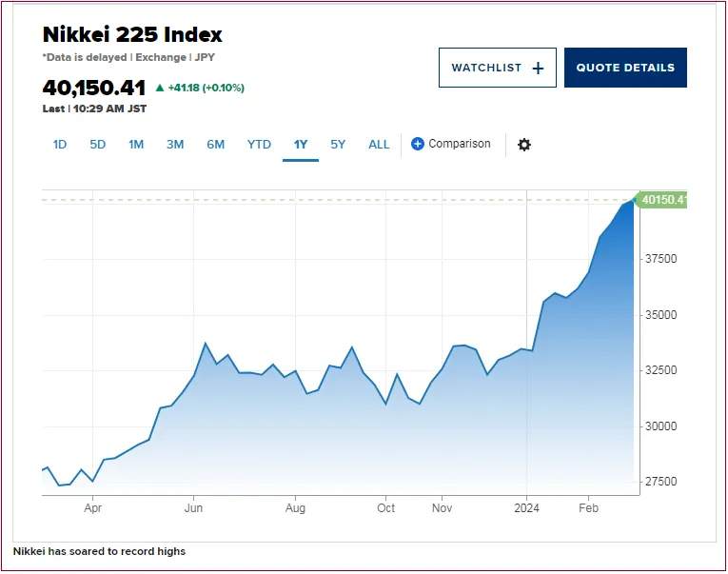Select the active 1Y range tab
728x574 pixels.
301,145
